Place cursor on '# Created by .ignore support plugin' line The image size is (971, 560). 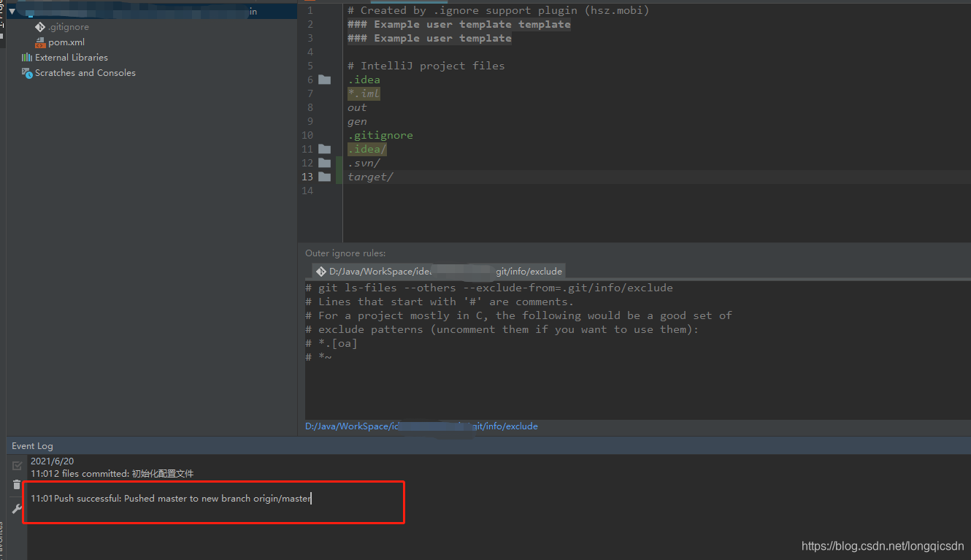click(498, 10)
